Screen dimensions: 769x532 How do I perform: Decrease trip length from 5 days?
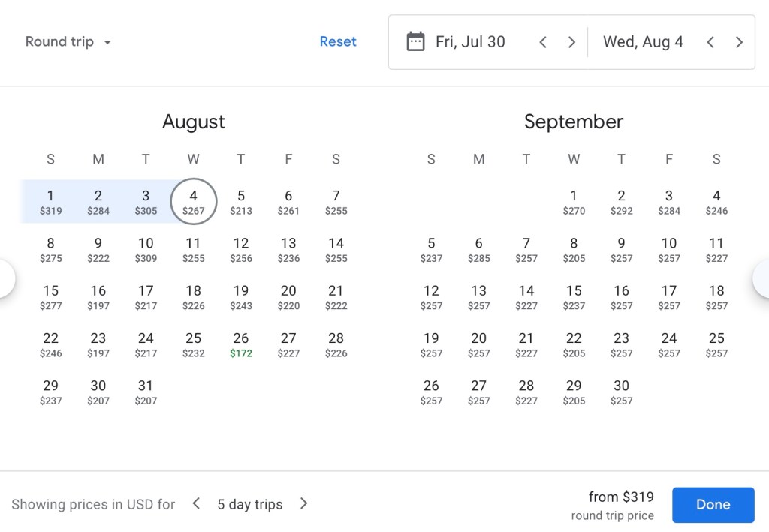point(196,503)
